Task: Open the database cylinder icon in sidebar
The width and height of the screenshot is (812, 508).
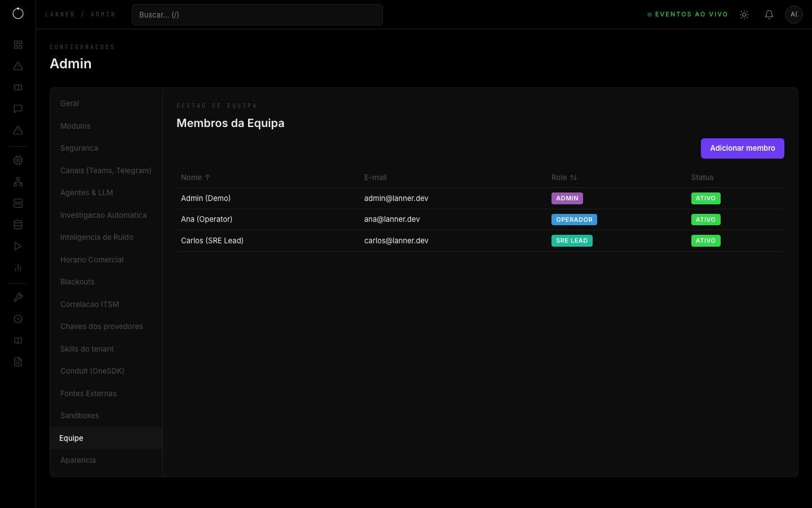Action: (x=18, y=225)
